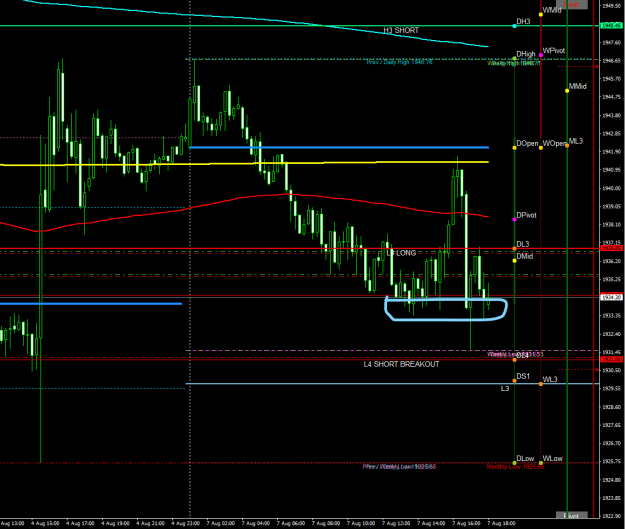Select the DHigh level marker
The height and width of the screenshot is (529, 625).
[x=514, y=59]
